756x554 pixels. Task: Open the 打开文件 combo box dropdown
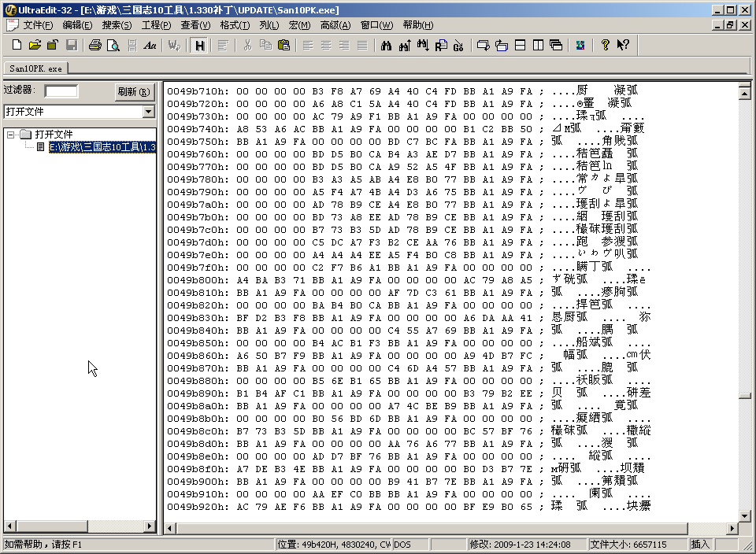[x=149, y=112]
